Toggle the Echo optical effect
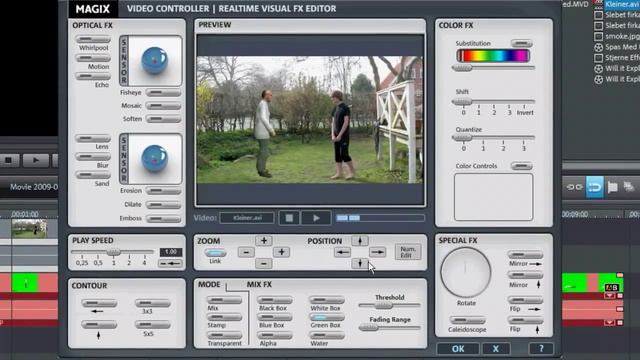 tap(93, 76)
